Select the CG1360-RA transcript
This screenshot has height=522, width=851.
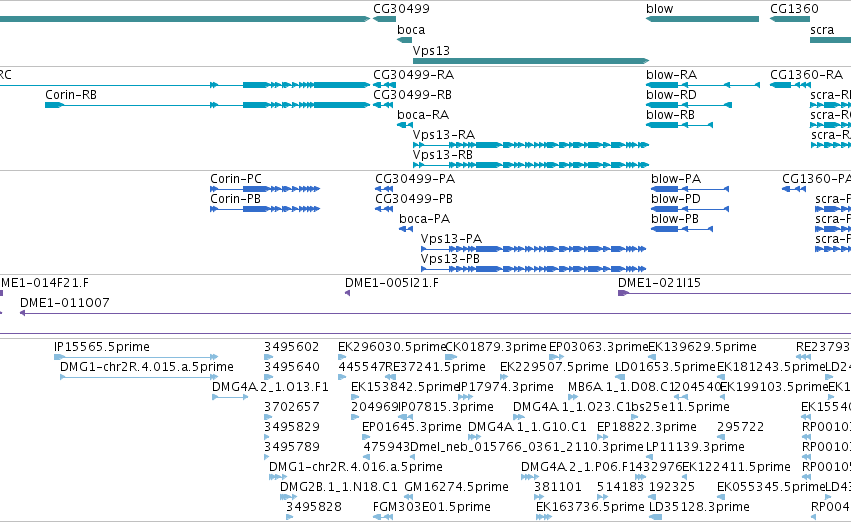pos(790,85)
